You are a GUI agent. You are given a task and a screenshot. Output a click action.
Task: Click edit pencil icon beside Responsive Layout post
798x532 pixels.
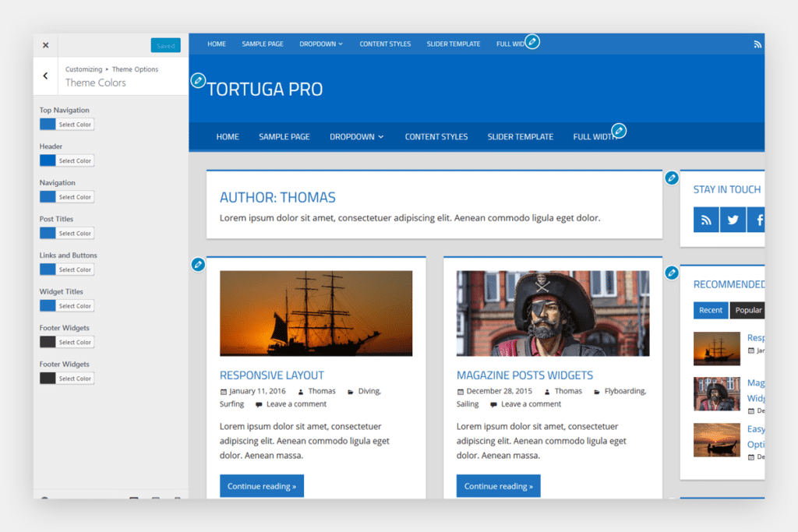[198, 265]
